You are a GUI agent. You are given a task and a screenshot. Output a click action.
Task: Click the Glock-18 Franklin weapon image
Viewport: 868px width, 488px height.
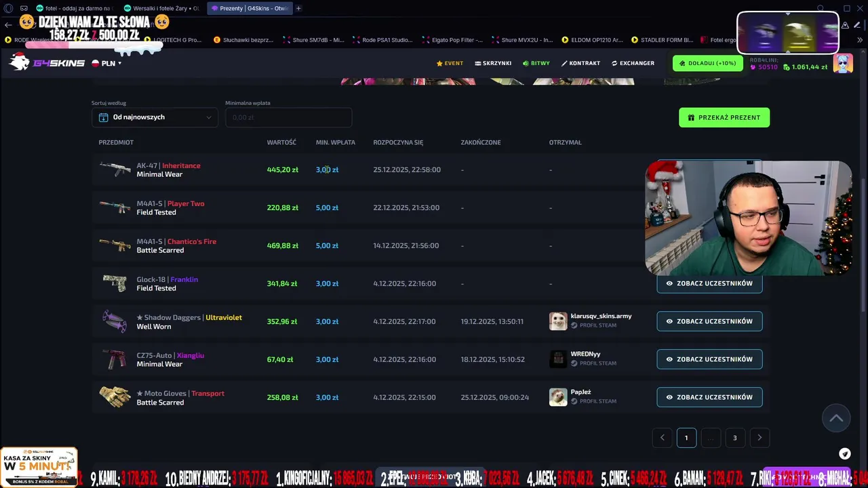(115, 283)
